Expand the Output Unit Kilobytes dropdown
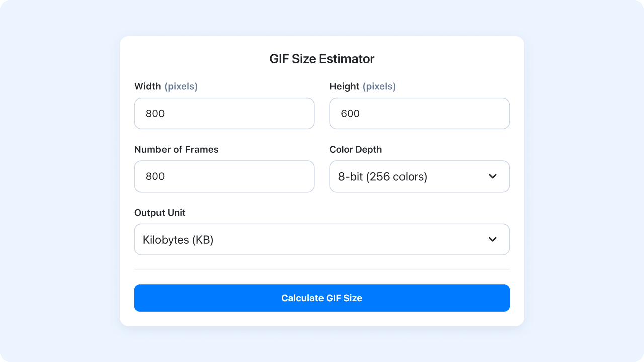 tap(321, 240)
